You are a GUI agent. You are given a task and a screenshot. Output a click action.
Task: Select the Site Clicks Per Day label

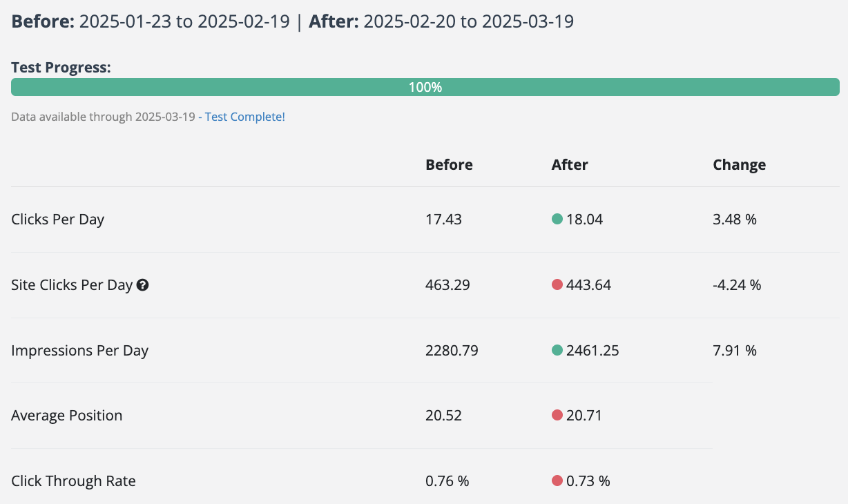pos(72,284)
